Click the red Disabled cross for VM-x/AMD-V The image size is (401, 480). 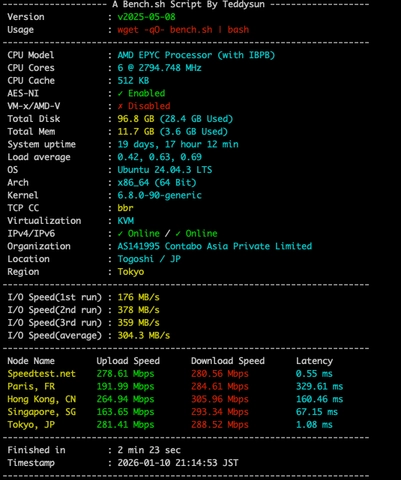pyautogui.click(x=144, y=106)
